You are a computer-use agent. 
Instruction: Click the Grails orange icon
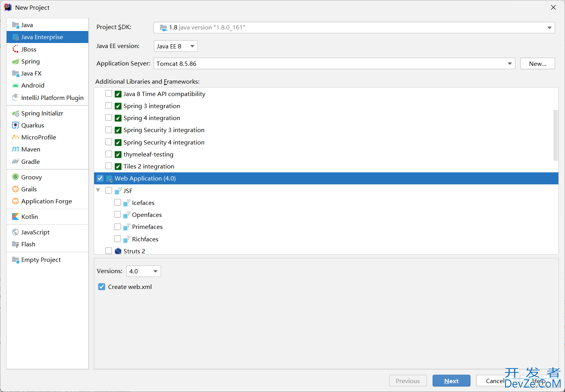[15, 189]
